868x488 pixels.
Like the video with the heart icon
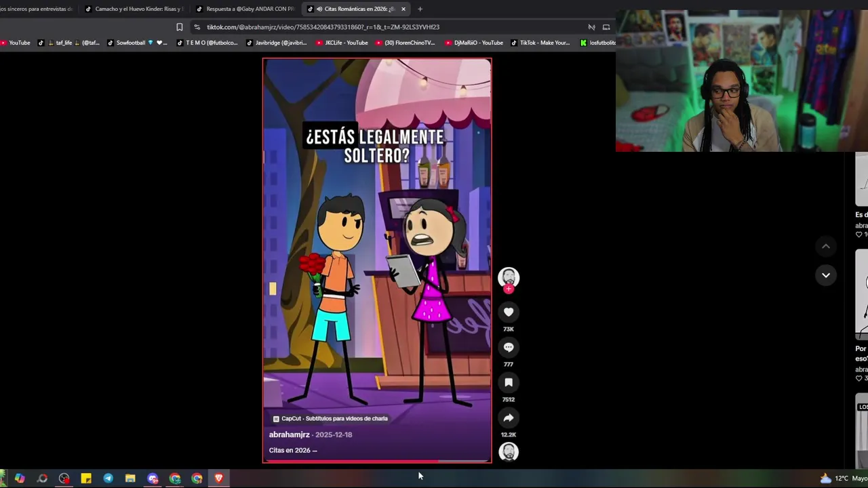coord(509,312)
